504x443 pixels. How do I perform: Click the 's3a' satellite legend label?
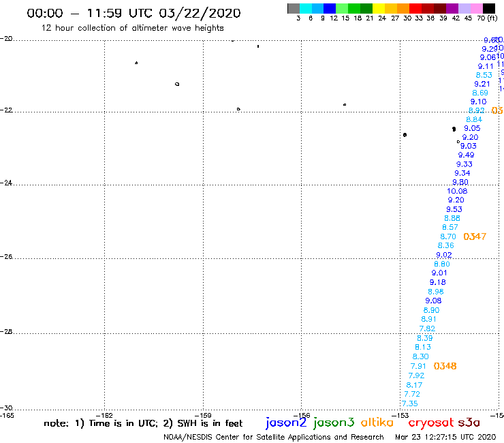pyautogui.click(x=469, y=423)
